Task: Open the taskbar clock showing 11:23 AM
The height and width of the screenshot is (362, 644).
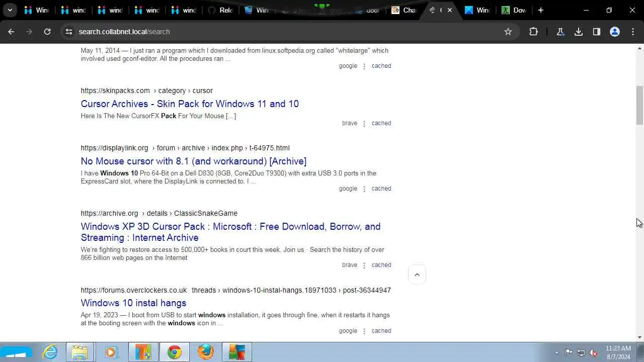Action: 618,352
